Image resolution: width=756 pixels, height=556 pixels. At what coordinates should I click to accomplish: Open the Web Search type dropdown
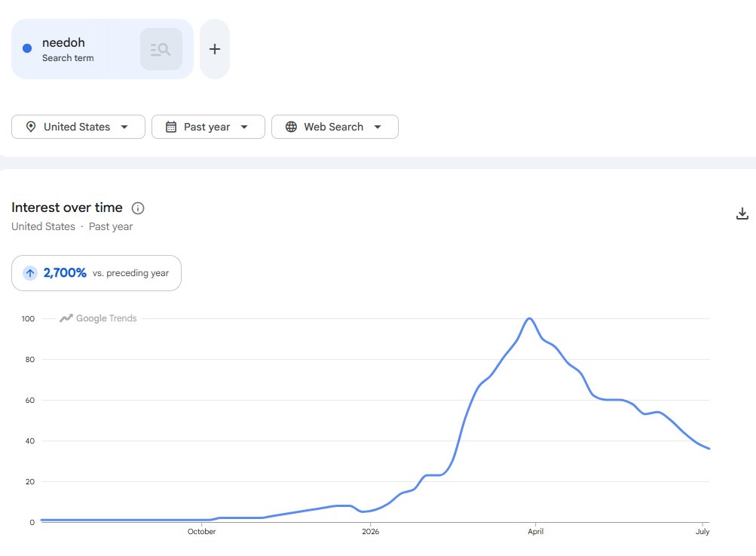335,127
